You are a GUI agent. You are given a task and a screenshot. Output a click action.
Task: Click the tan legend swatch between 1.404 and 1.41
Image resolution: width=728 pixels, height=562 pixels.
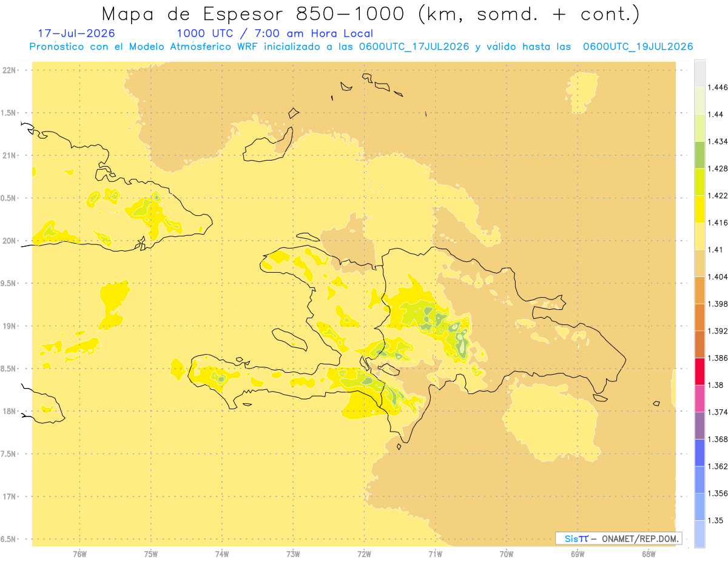[699, 263]
